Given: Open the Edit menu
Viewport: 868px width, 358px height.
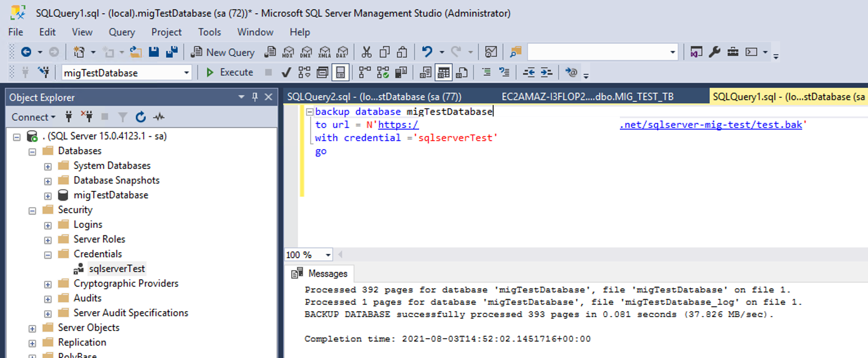Looking at the screenshot, I should point(47,32).
